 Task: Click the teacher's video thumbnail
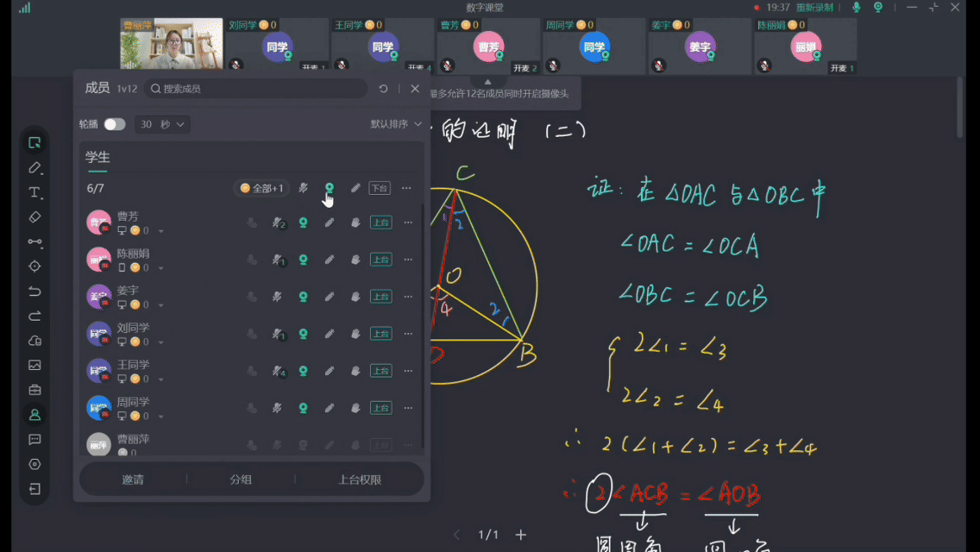pos(172,43)
